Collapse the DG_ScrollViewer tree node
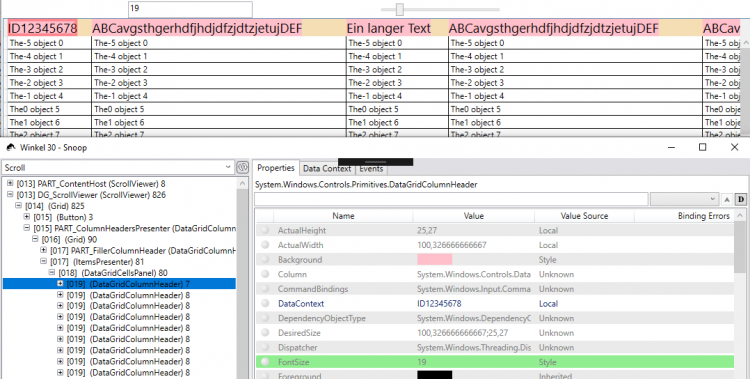750x379 pixels. point(10,195)
